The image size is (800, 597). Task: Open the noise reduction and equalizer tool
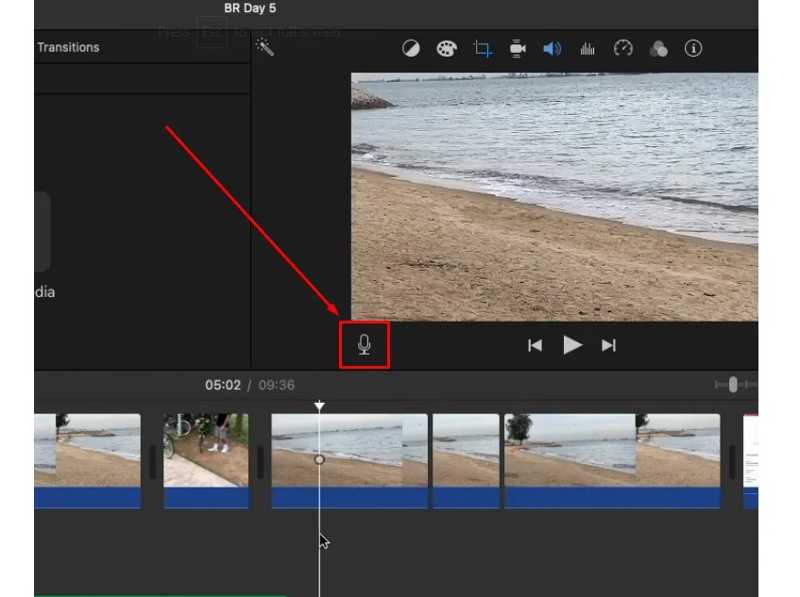pyautogui.click(x=587, y=49)
